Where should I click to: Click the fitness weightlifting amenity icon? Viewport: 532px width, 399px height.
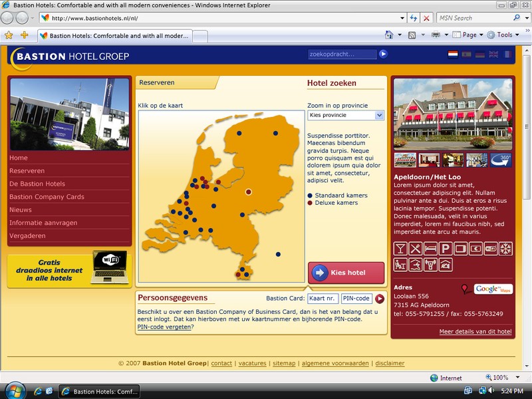pyautogui.click(x=430, y=265)
